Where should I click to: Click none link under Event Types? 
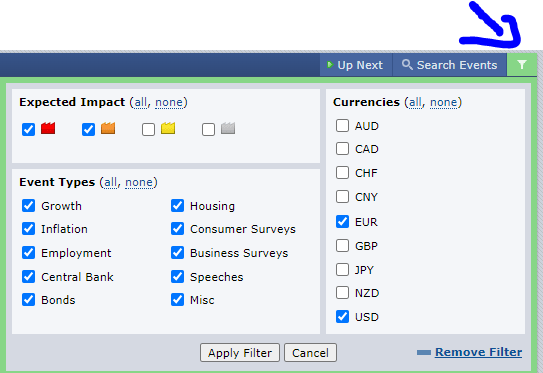click(x=139, y=182)
